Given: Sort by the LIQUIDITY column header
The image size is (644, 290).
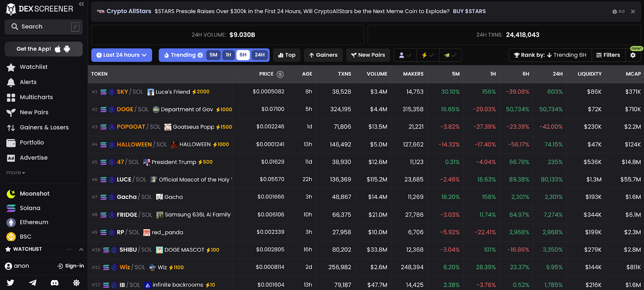Looking at the screenshot, I should (x=590, y=74).
